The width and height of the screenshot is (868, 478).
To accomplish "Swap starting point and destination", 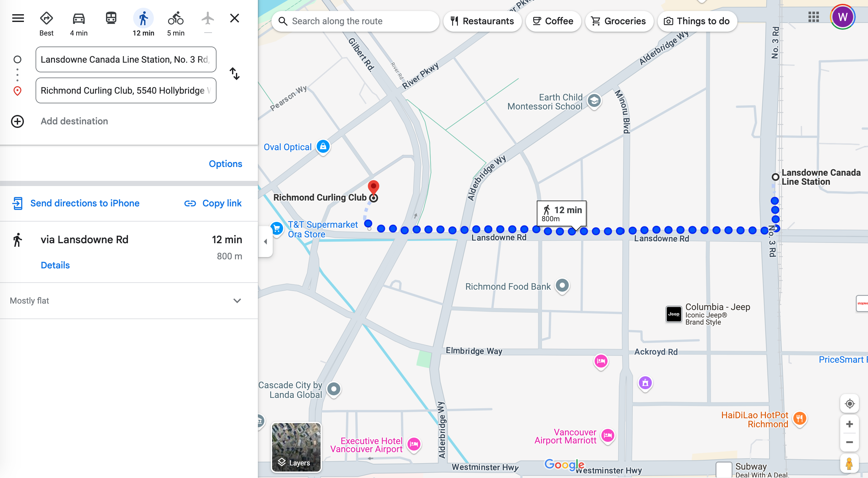I will pyautogui.click(x=235, y=74).
